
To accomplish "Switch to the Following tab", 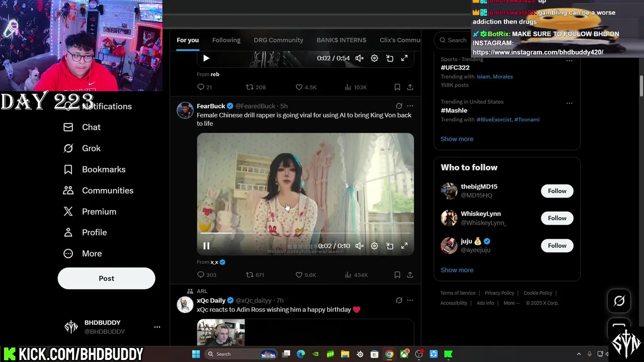I will click(226, 40).
